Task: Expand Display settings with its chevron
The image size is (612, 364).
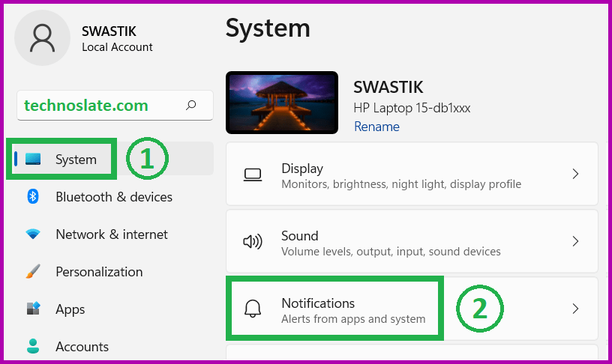Action: [x=575, y=174]
